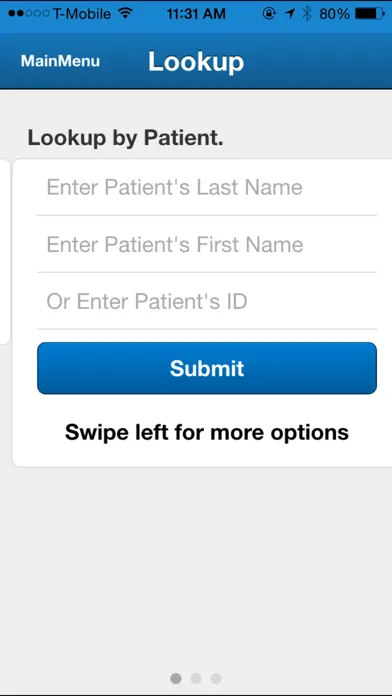
Task: Focus the Patient's First Name field
Action: pyautogui.click(x=207, y=245)
